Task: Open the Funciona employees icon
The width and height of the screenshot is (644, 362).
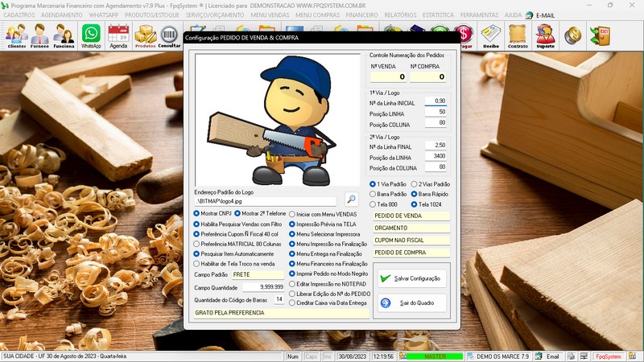Action: point(64,35)
